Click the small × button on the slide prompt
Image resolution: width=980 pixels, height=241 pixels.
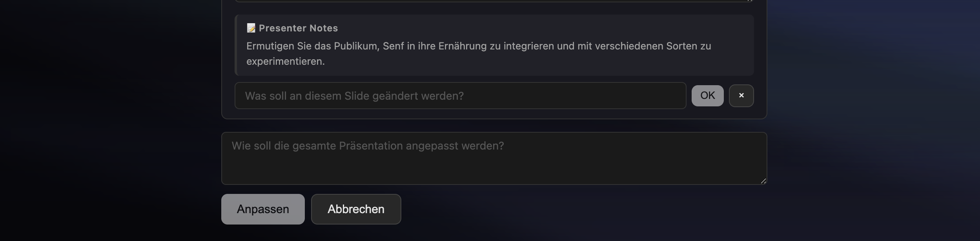tap(741, 95)
